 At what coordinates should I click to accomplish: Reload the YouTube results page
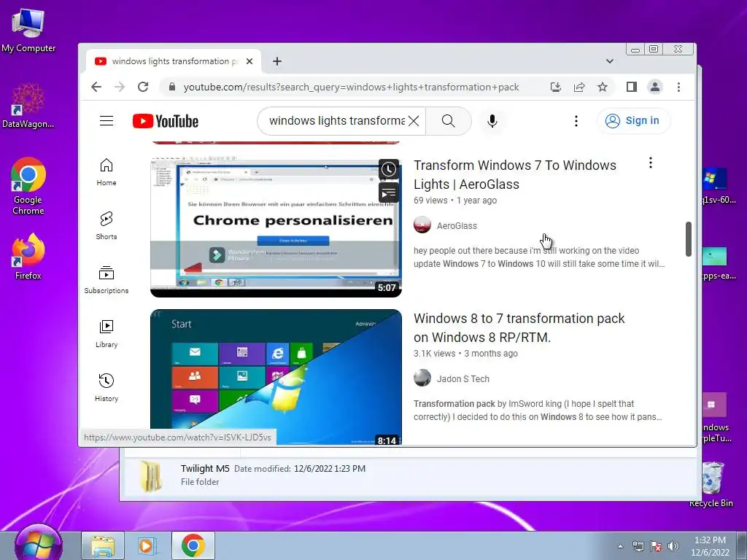click(x=143, y=87)
